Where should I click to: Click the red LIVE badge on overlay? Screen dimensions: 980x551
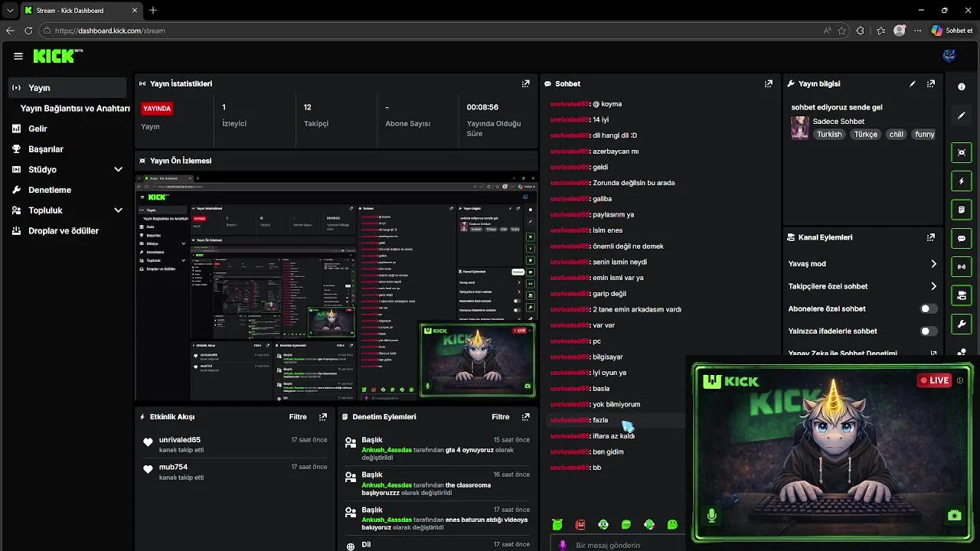pyautogui.click(x=935, y=380)
